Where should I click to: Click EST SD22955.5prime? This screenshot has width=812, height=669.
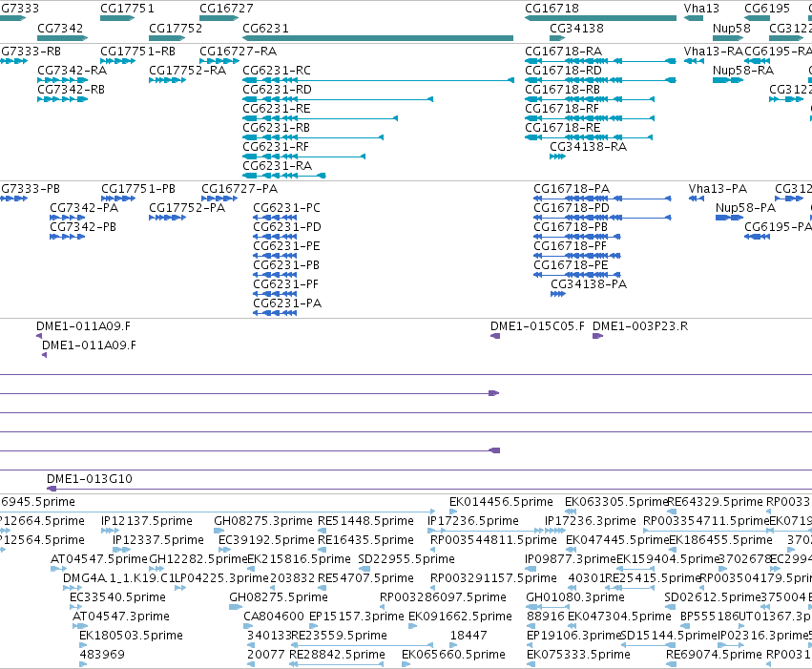tap(406, 559)
